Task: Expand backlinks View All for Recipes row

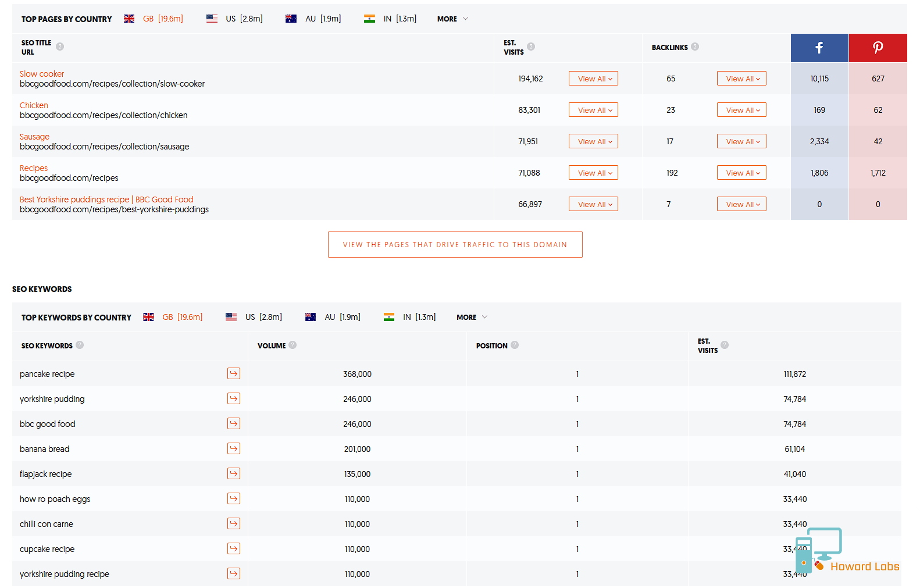Action: tap(741, 173)
